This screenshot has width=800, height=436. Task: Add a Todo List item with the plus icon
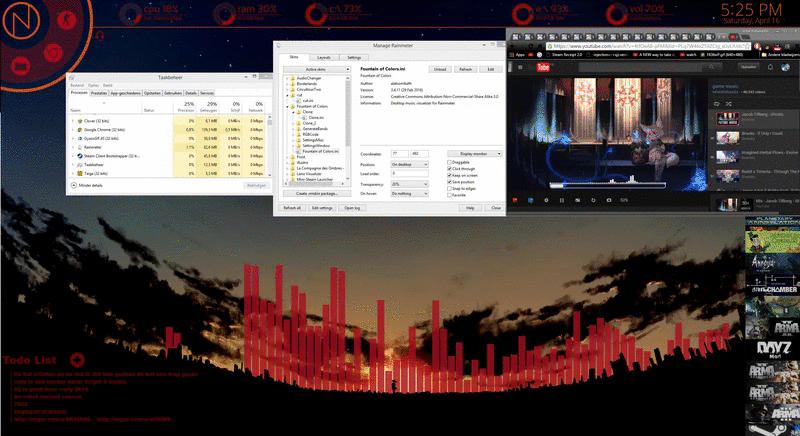[x=77, y=360]
